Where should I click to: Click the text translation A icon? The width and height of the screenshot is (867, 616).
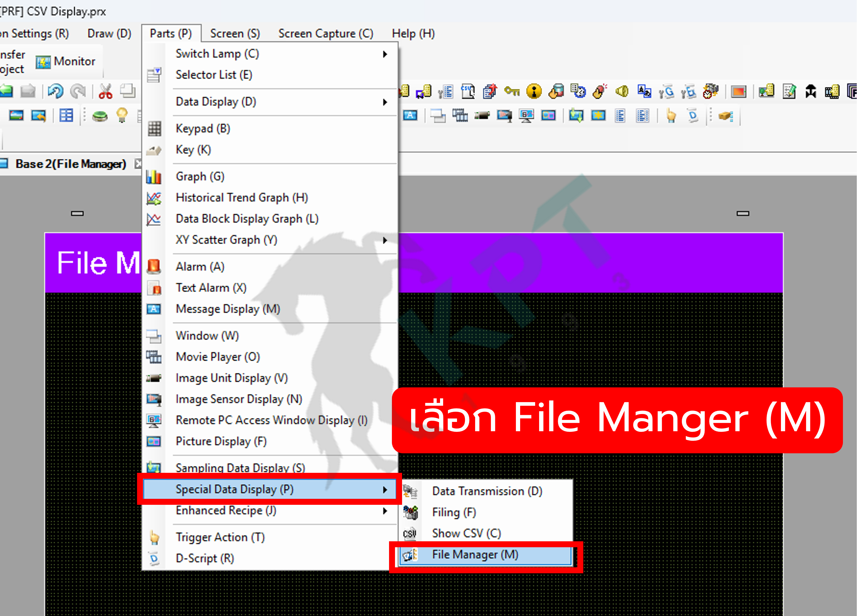pyautogui.click(x=644, y=91)
